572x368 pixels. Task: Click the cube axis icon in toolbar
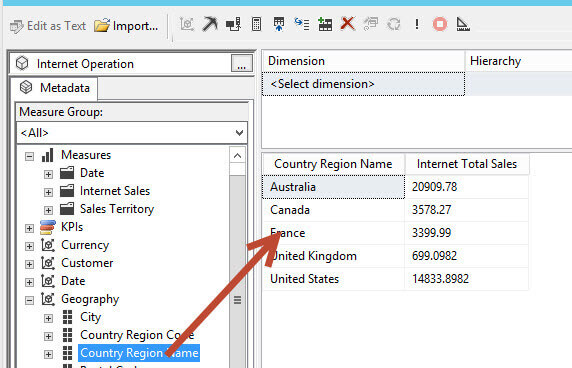coord(187,24)
